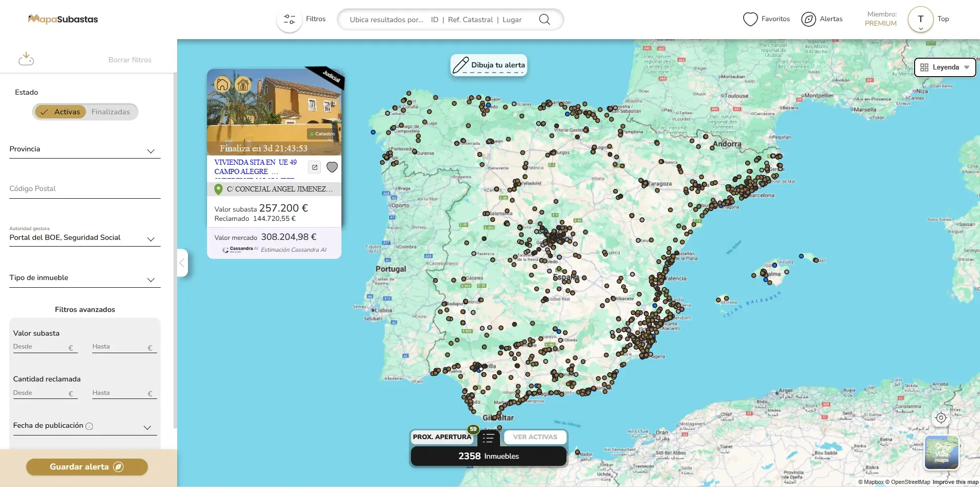This screenshot has height=487, width=980.
Task: Click the download cloud icon
Action: [x=26, y=59]
